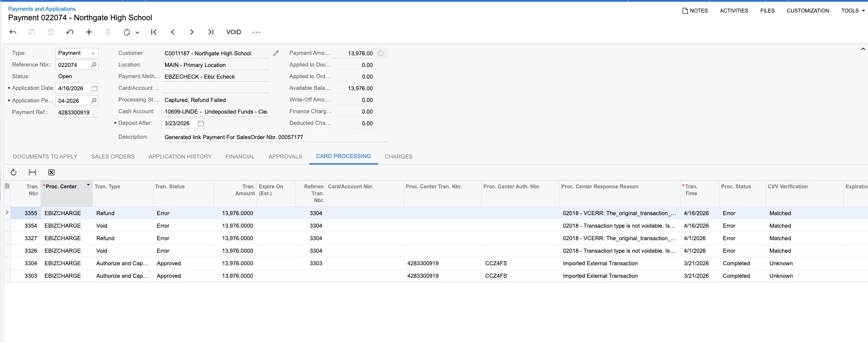The height and width of the screenshot is (343, 868).
Task: Refresh the card processing grid
Action: (x=13, y=172)
